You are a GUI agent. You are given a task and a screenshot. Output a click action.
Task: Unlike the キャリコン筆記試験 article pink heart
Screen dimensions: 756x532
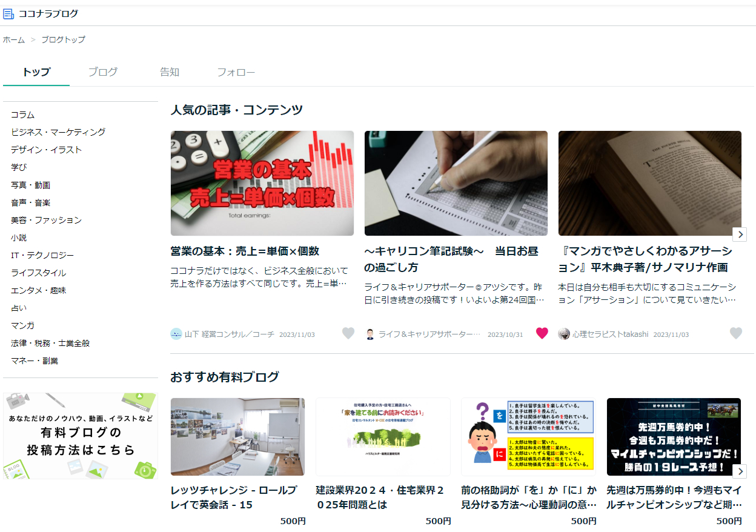542,333
